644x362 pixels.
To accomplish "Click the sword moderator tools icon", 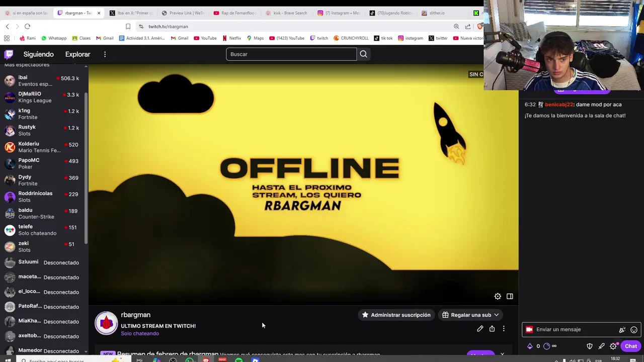I will pos(601,346).
